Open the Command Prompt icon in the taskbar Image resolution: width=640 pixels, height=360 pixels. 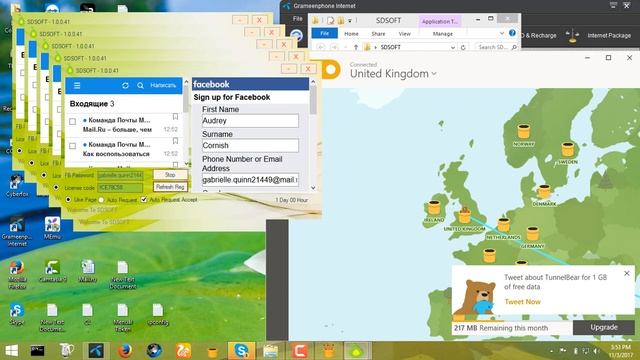(x=38, y=351)
